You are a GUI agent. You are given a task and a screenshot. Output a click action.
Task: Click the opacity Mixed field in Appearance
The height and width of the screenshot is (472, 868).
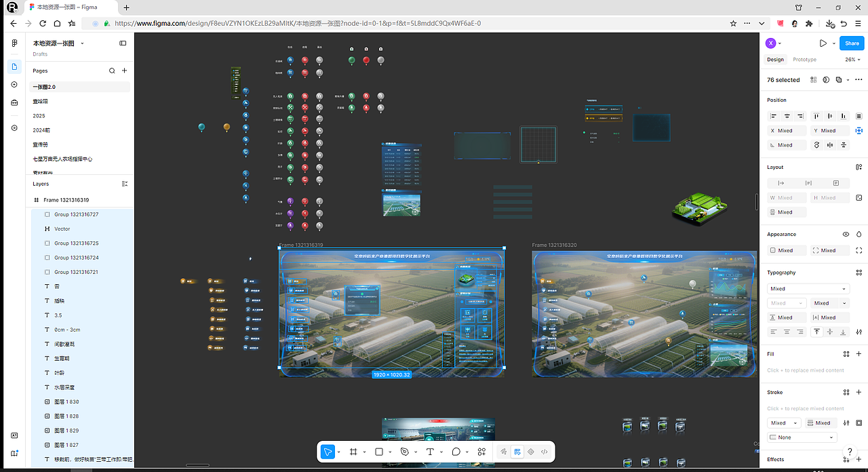787,250
